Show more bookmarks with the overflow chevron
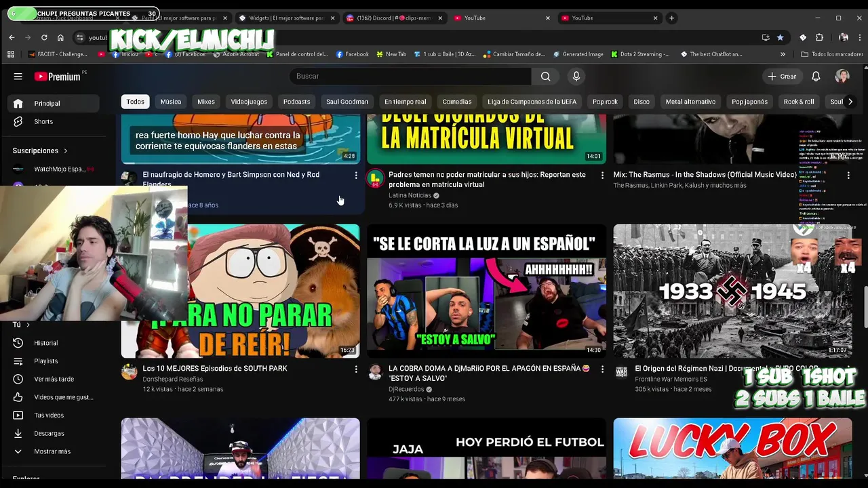 pos(783,54)
